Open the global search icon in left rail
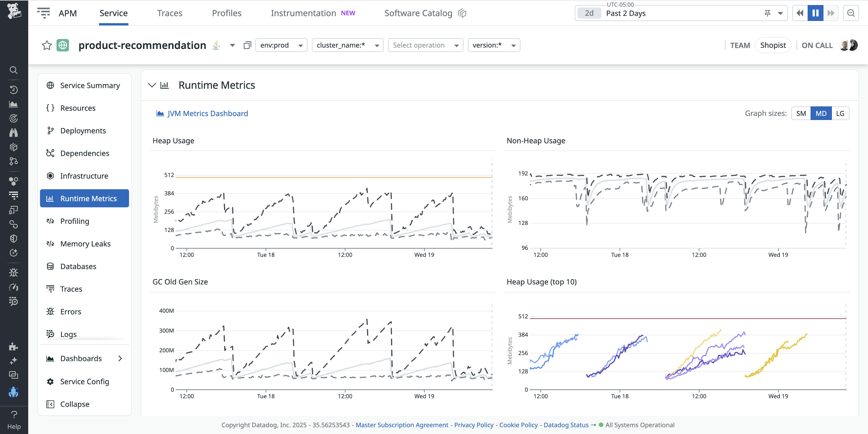The image size is (868, 434). pos(14,70)
